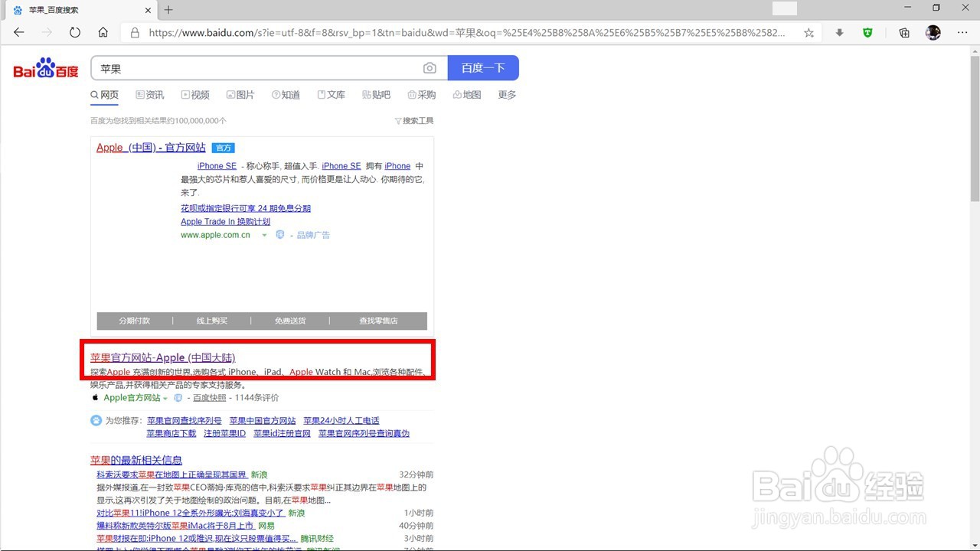The width and height of the screenshot is (980, 551).
Task: Open 搜索工具 filter tools
Action: click(x=414, y=121)
